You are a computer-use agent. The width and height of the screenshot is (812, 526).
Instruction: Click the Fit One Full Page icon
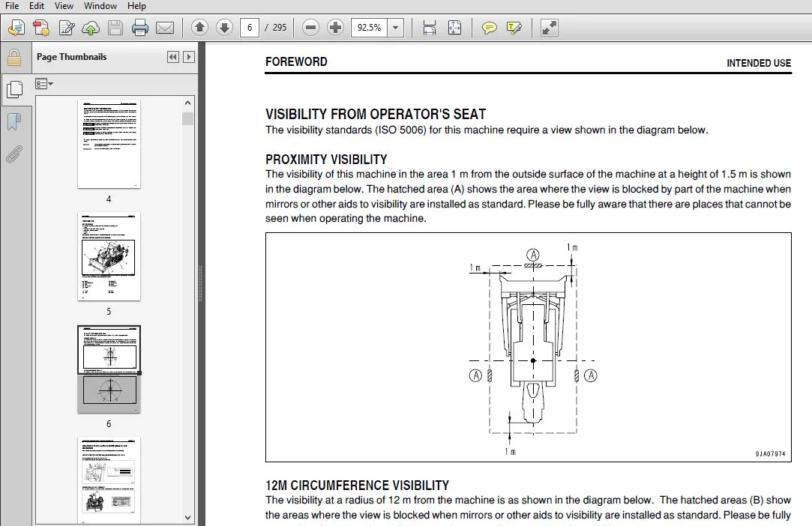click(x=454, y=28)
